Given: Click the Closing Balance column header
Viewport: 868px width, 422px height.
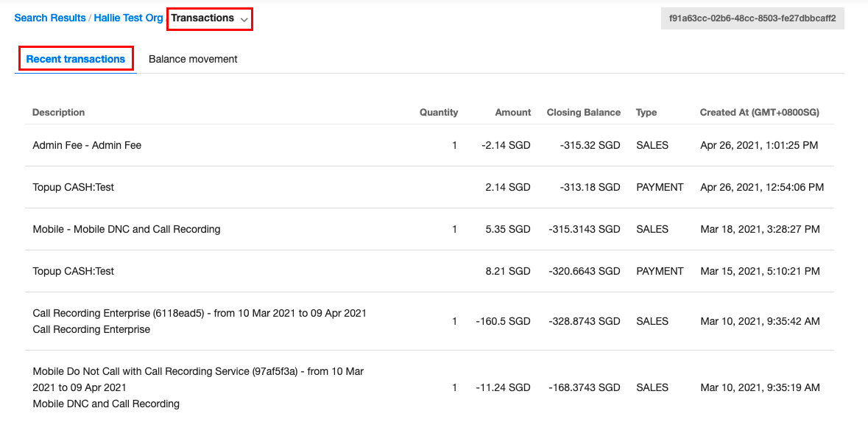Looking at the screenshot, I should coord(584,113).
